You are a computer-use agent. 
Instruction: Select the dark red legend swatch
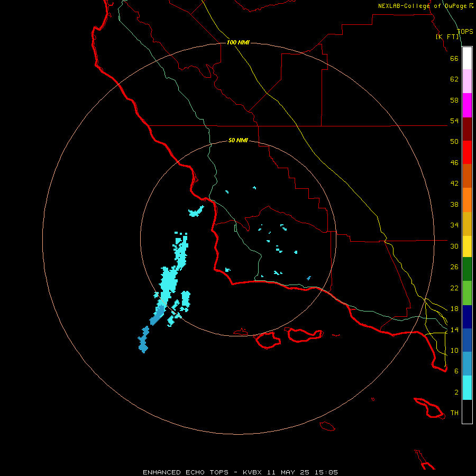coord(467,129)
